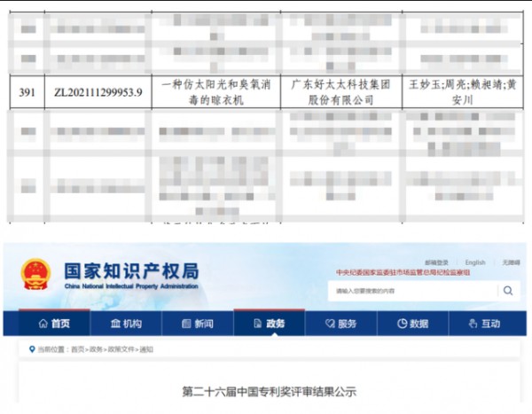This screenshot has width=532, height=414.
Task: Click the 国家知识产权局 site title
Action: coord(131,271)
